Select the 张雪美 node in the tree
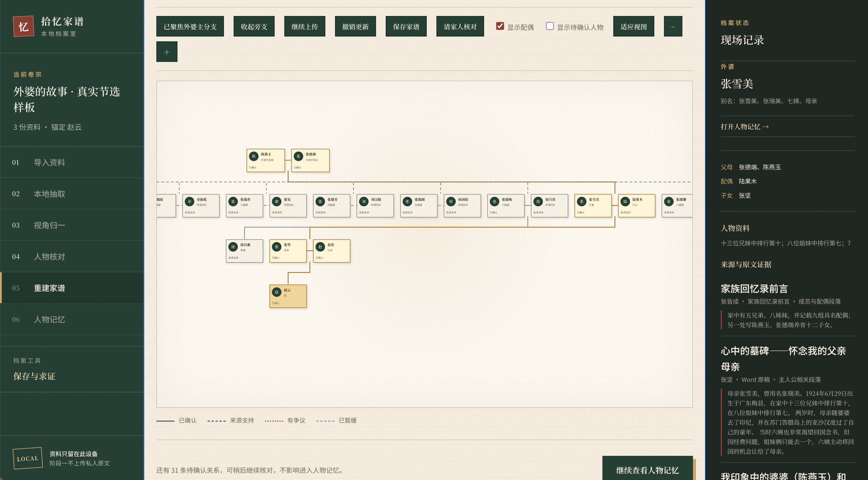Viewport: 868px width, 480px height. point(593,206)
